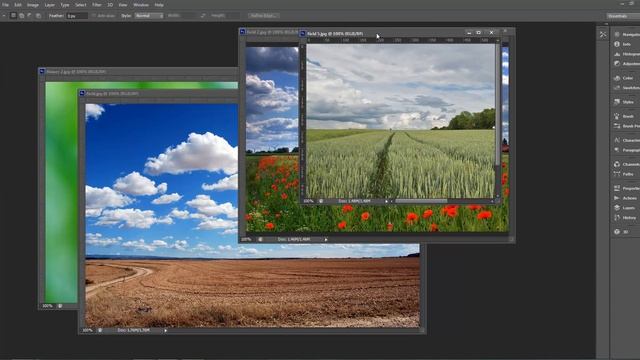Click zoom percentage field in field 3.jpg window
The width and height of the screenshot is (640, 360).
tap(309, 201)
